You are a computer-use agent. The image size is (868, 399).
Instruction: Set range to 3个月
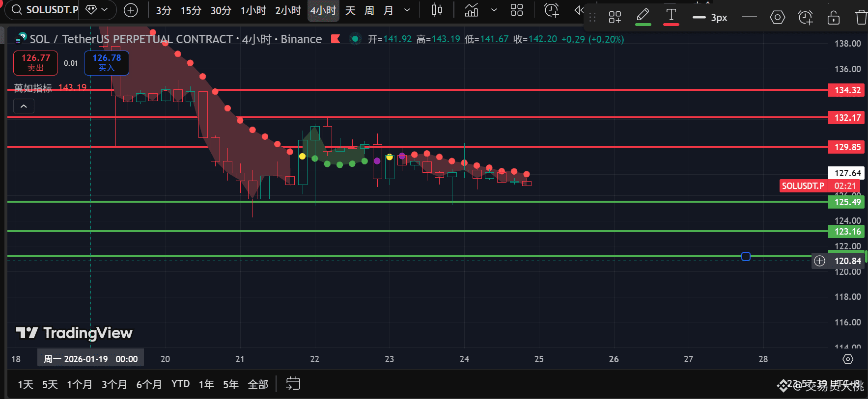click(114, 384)
